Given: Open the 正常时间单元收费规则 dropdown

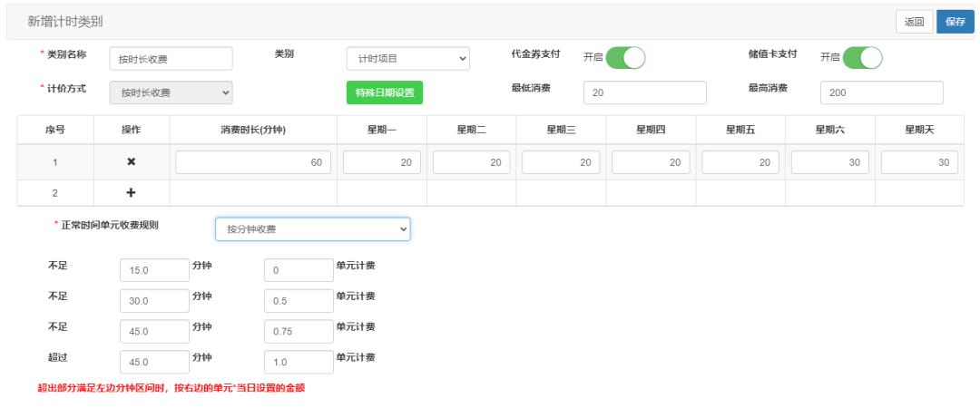Looking at the screenshot, I should pos(312,229).
